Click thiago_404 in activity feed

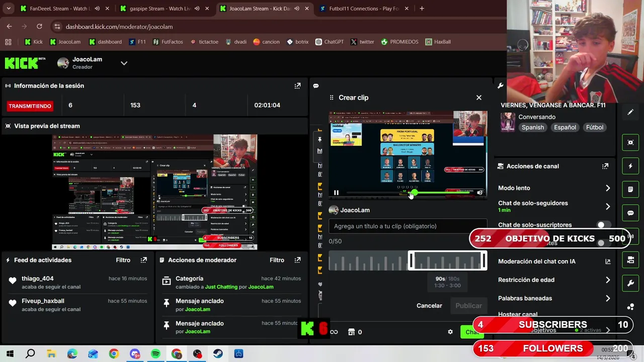coord(38,279)
